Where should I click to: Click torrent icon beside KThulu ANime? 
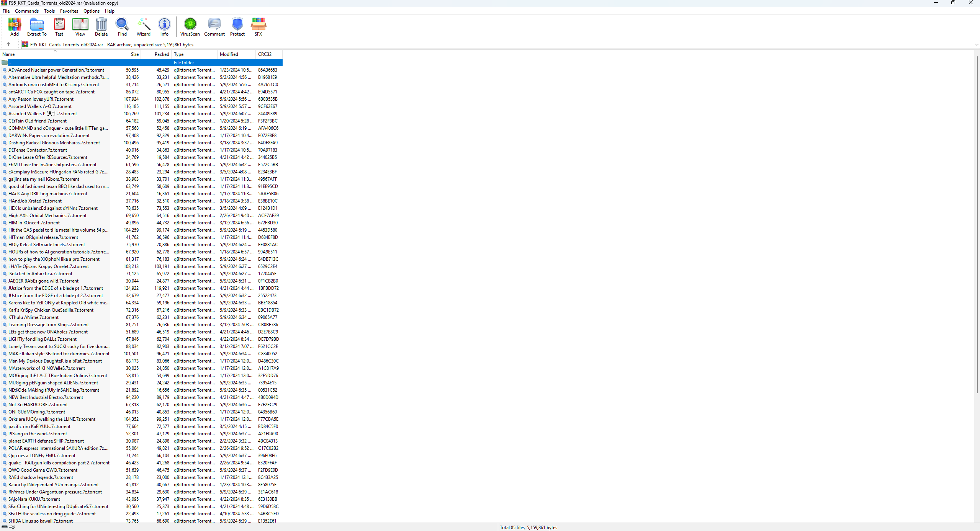[x=5, y=317]
